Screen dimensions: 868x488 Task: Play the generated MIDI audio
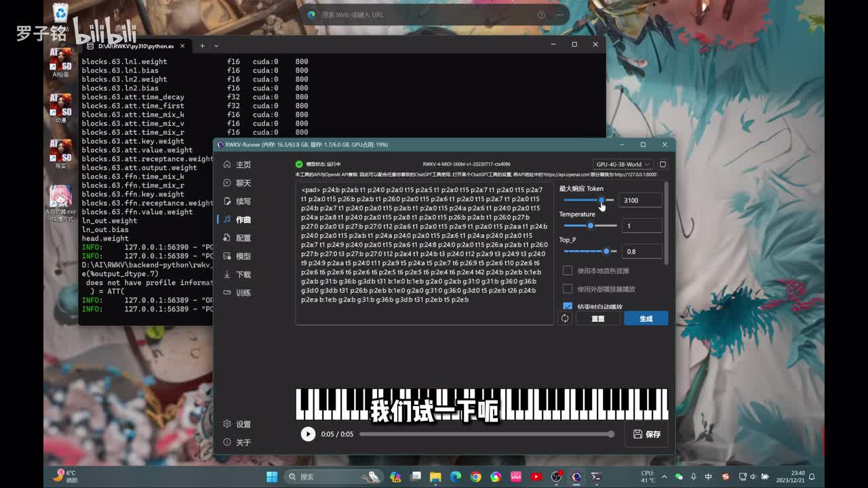[308, 434]
